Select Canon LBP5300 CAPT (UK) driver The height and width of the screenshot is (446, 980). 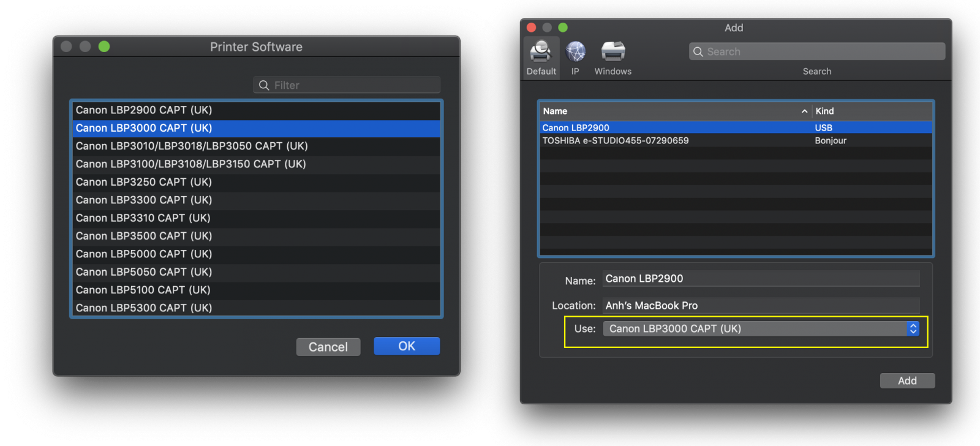(257, 308)
